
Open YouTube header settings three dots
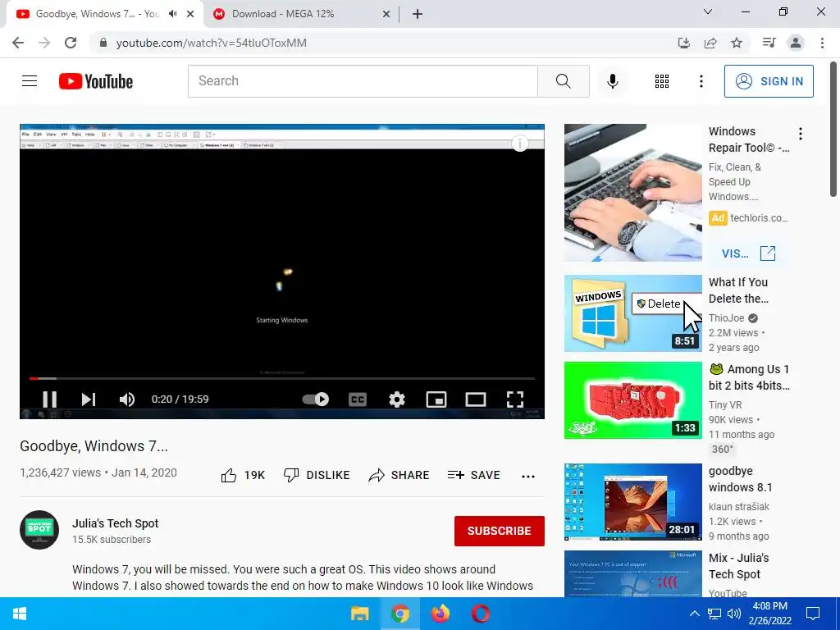click(701, 81)
